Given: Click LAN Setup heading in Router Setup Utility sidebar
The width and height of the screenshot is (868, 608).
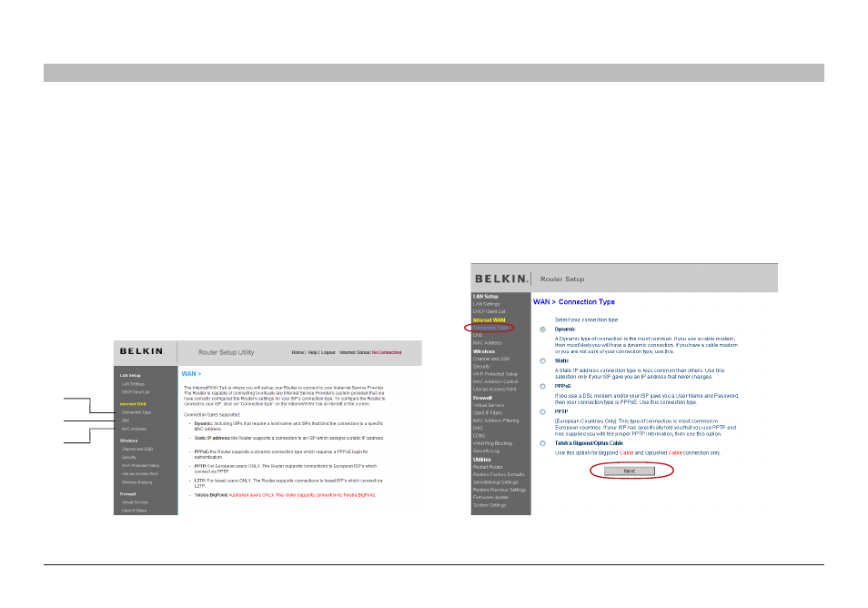Looking at the screenshot, I should coord(130,375).
